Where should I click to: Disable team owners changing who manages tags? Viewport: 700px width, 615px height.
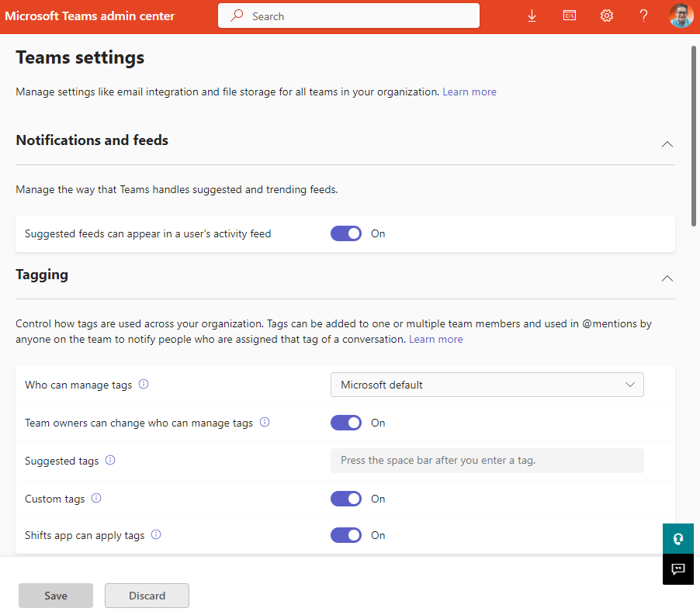click(x=346, y=422)
